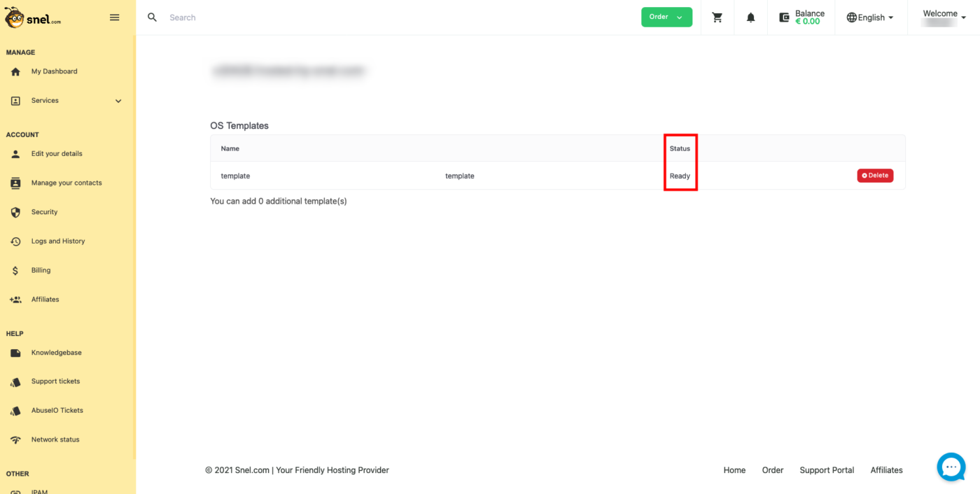Viewport: 980px width, 494px height.
Task: Click the Security shield icon
Action: click(x=15, y=212)
